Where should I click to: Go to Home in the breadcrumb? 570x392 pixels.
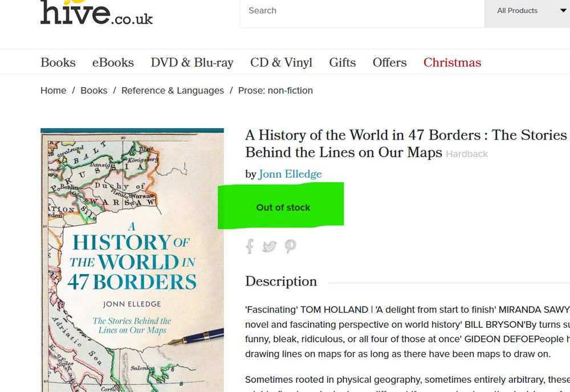pyautogui.click(x=54, y=91)
